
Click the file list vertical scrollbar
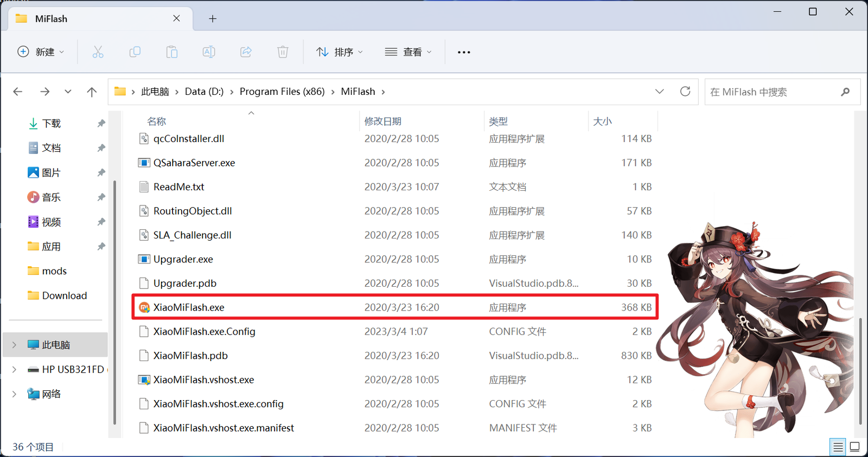(x=861, y=370)
